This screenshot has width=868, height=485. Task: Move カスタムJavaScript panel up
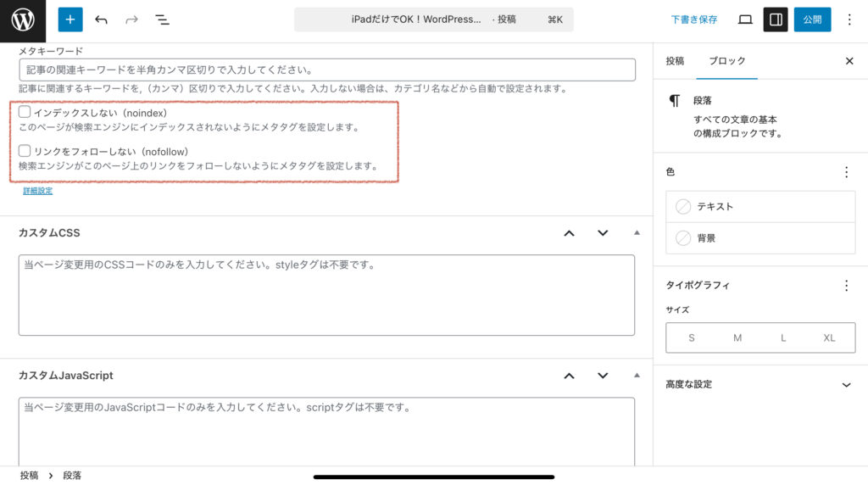569,376
